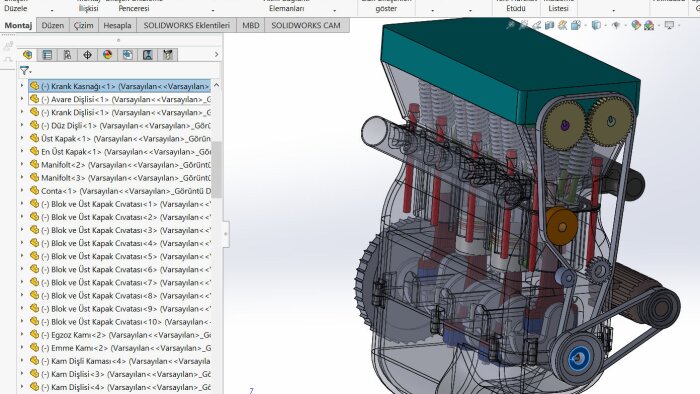Image resolution: width=700 pixels, height=394 pixels.
Task: Click the Hareket Etüdü ribbon button
Action: [x=516, y=6]
